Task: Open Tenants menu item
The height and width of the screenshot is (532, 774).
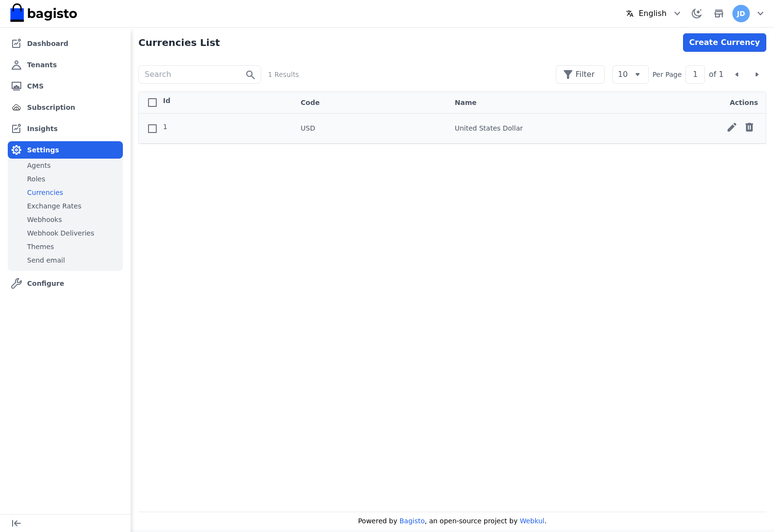Action: click(x=65, y=65)
